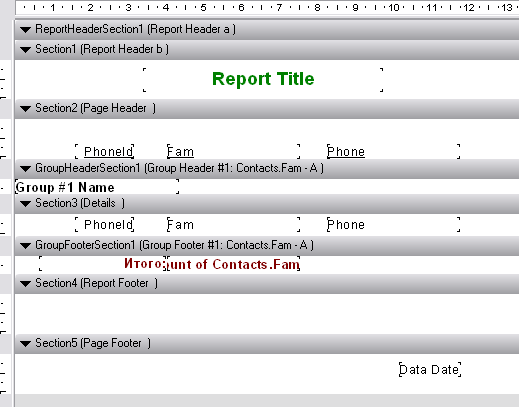Collapse GroupFooterSection1 triangle arrow
This screenshot has height=407, width=519.
point(25,246)
